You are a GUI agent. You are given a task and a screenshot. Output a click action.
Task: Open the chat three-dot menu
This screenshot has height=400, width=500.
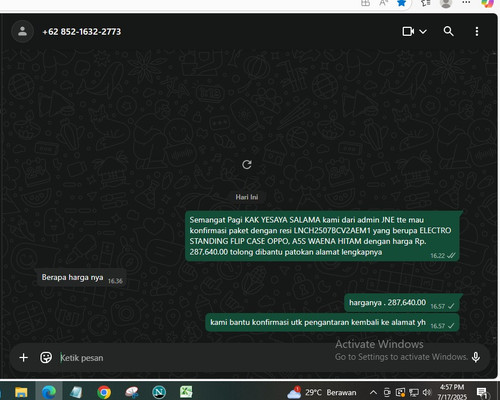(477, 31)
